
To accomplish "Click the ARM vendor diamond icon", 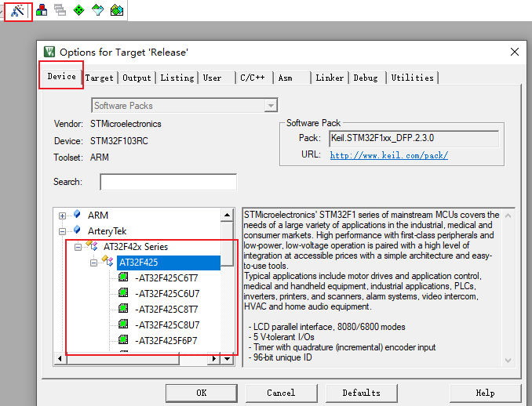I will pos(78,214).
